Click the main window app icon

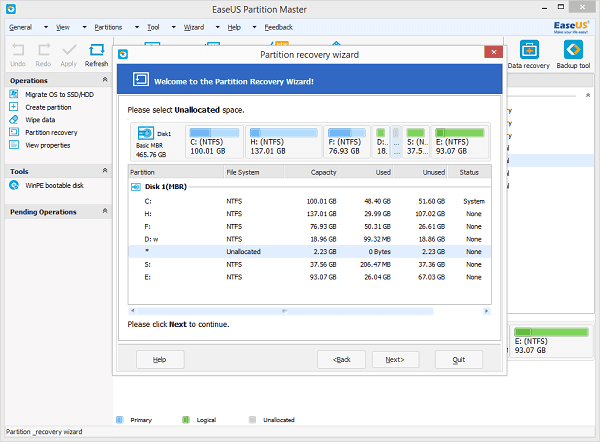point(11,9)
